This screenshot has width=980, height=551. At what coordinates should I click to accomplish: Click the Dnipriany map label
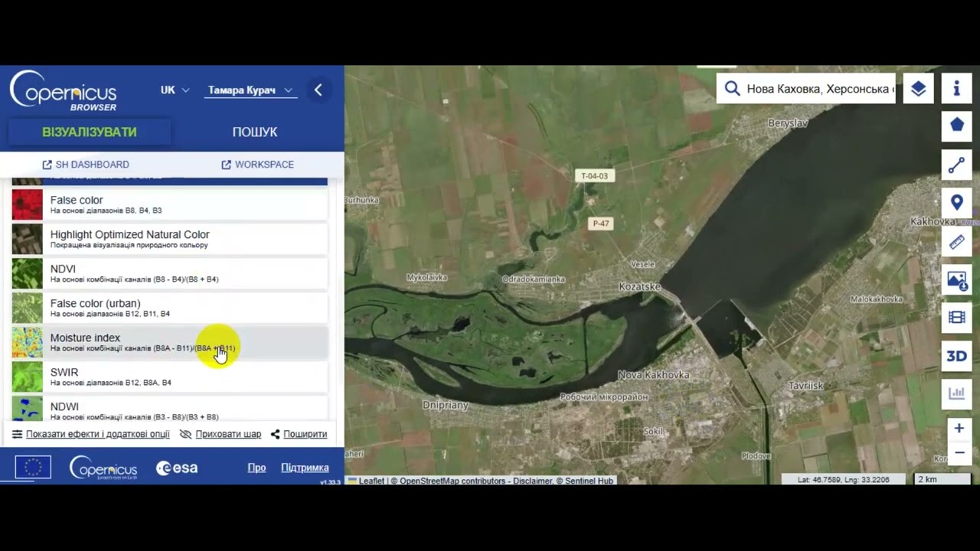point(445,405)
